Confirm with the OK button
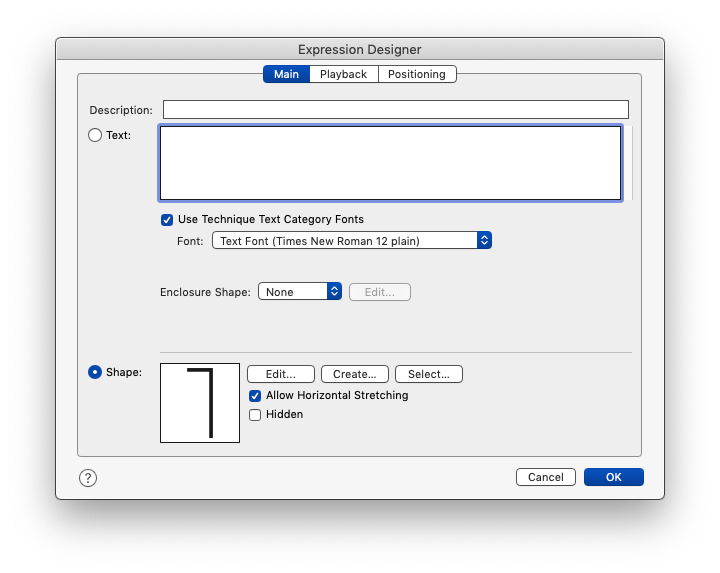 pos(613,477)
